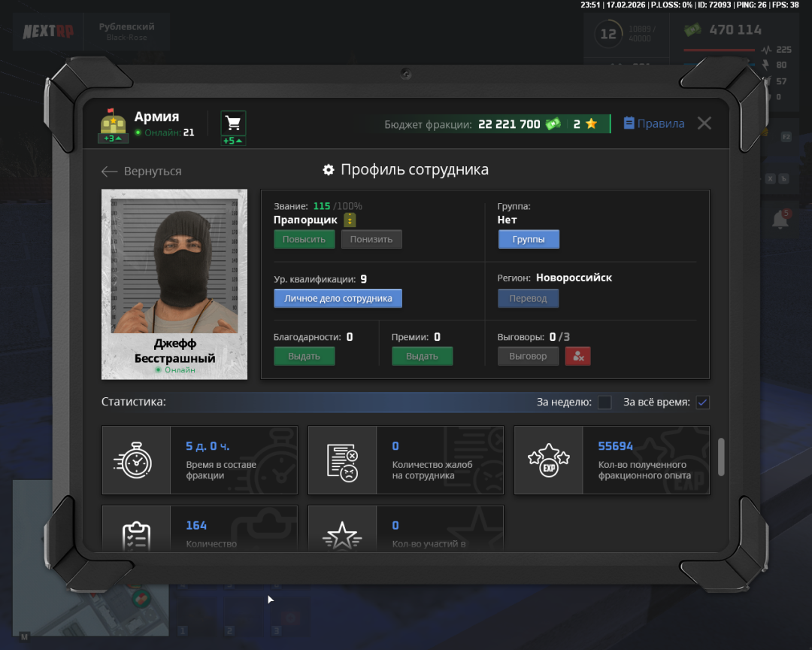Click the red dismiss employee icon
This screenshot has width=812, height=650.
point(577,356)
